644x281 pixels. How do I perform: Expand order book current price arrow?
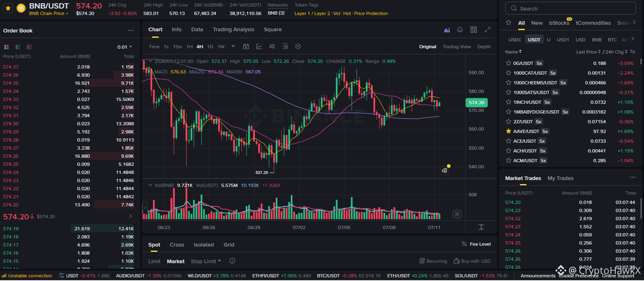coord(131,217)
